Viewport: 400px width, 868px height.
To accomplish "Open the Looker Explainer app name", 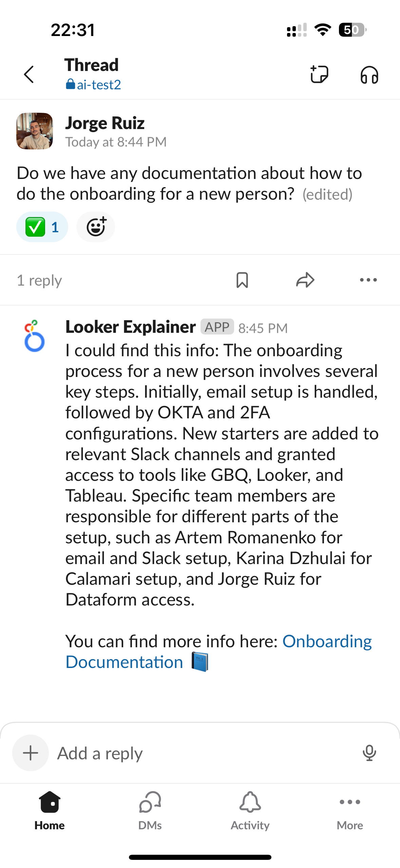I will pyautogui.click(x=131, y=327).
